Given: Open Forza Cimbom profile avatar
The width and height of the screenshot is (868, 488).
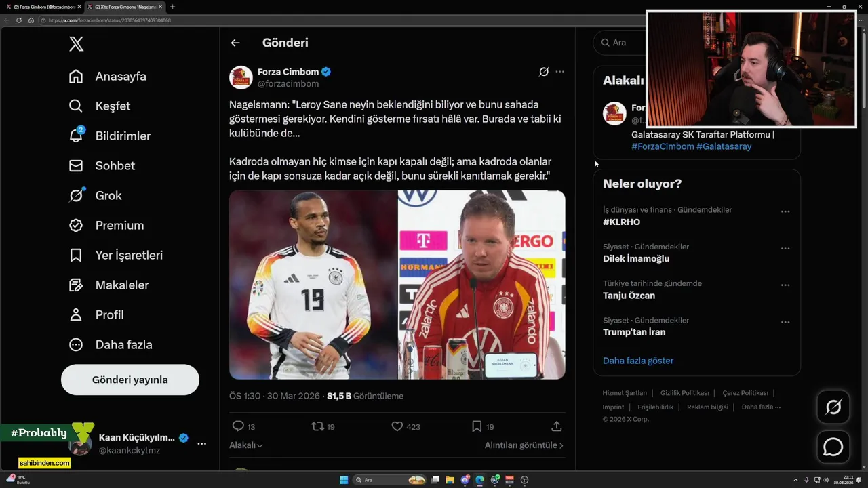Looking at the screenshot, I should coord(241,77).
